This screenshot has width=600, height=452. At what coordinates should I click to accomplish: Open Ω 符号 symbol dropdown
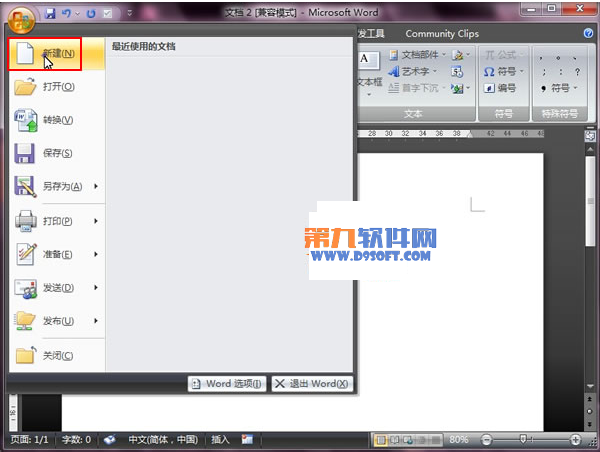click(504, 72)
